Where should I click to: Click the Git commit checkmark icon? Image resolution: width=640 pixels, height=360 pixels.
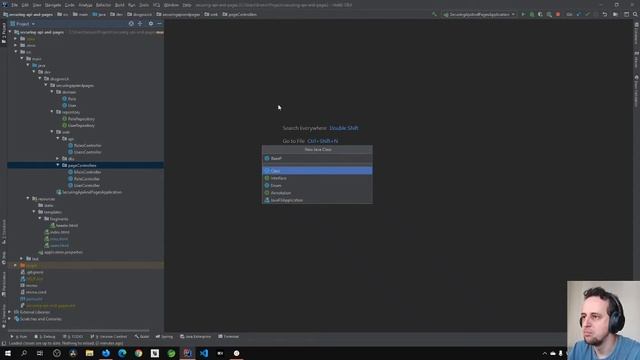(x=587, y=14)
